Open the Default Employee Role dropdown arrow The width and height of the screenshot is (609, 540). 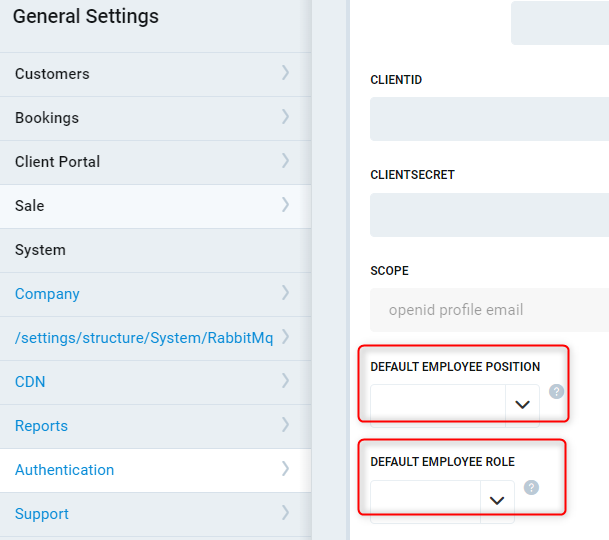tap(497, 500)
